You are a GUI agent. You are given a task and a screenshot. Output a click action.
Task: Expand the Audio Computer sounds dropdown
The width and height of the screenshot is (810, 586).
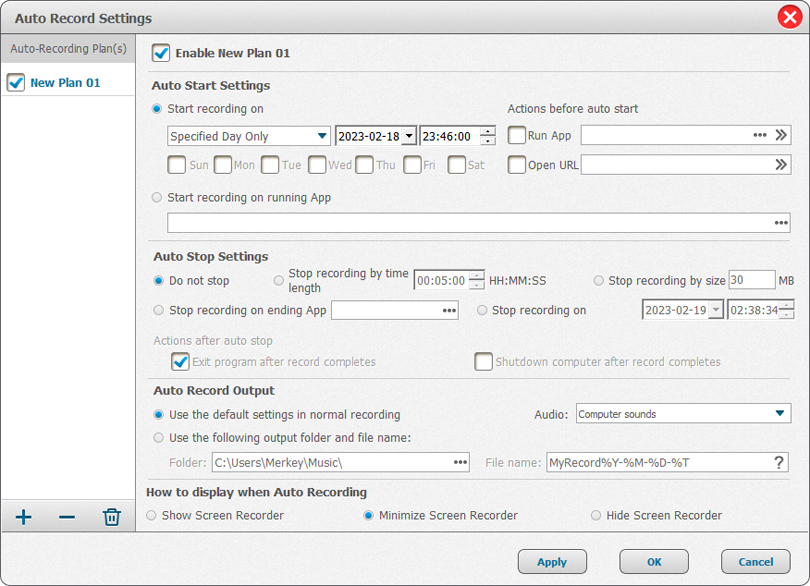tap(780, 414)
